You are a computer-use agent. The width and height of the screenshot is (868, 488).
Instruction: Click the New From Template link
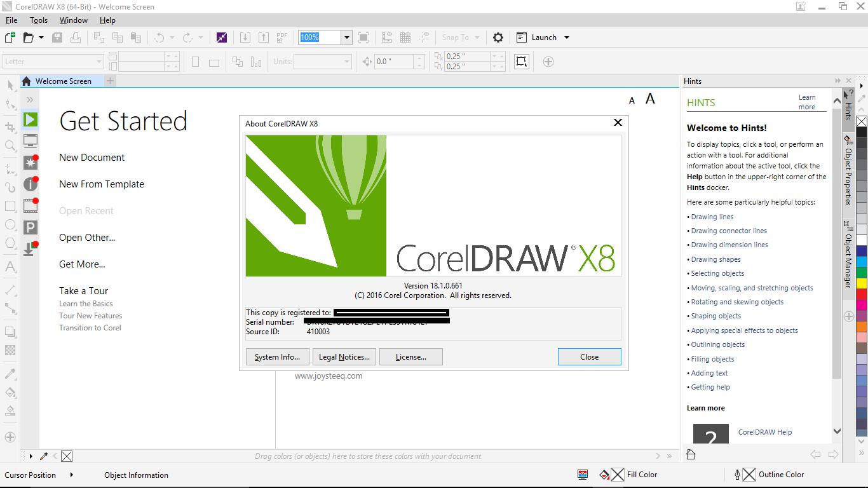102,184
